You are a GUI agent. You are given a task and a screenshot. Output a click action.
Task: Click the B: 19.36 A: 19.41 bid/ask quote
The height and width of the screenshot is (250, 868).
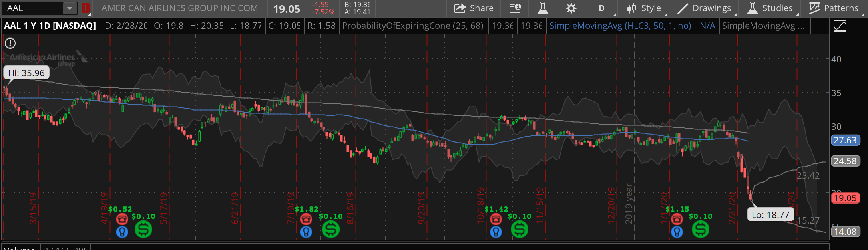point(357,8)
